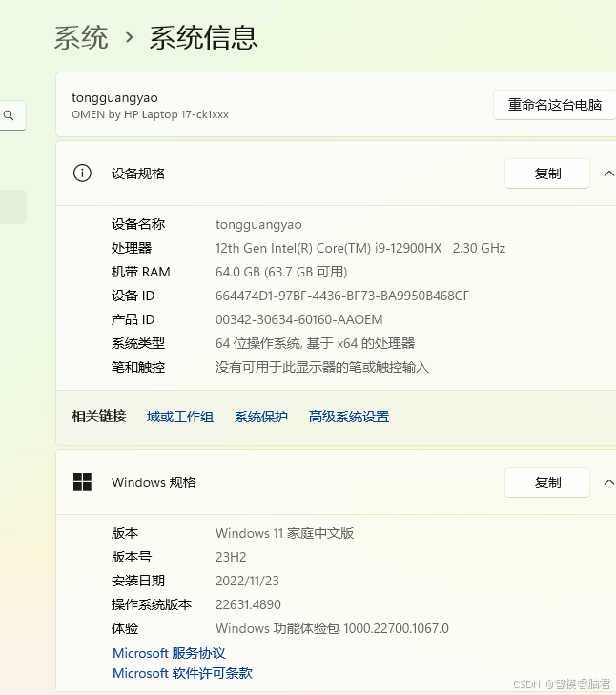Click OMEN by HP Laptop 17-ck1xxx text
Screen dimensions: 616x695
150,114
